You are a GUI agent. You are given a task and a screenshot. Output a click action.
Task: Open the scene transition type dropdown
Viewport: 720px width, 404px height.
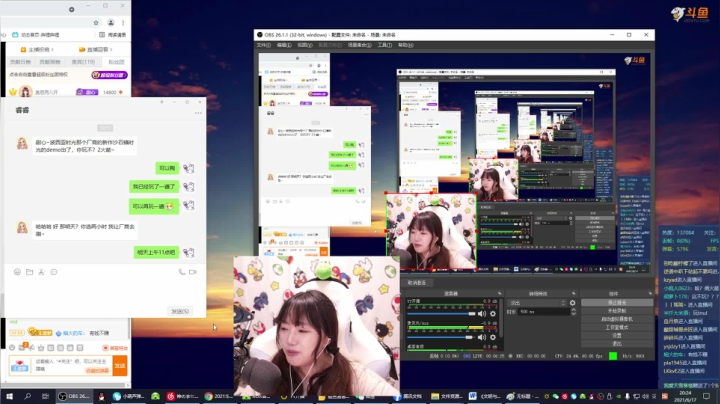537,303
